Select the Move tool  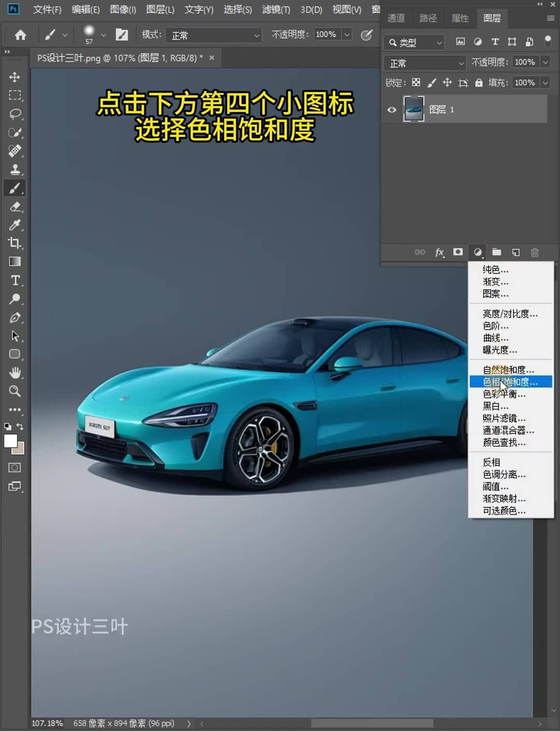click(x=14, y=77)
